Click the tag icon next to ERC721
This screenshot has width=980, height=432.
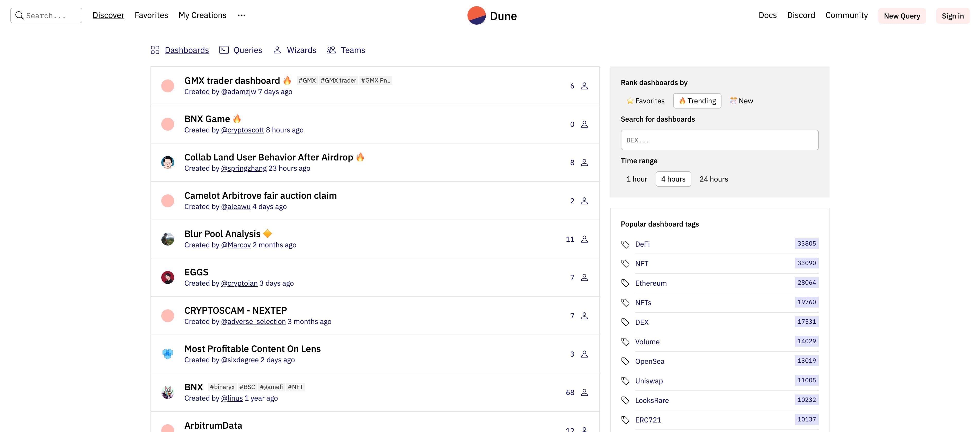pyautogui.click(x=625, y=420)
